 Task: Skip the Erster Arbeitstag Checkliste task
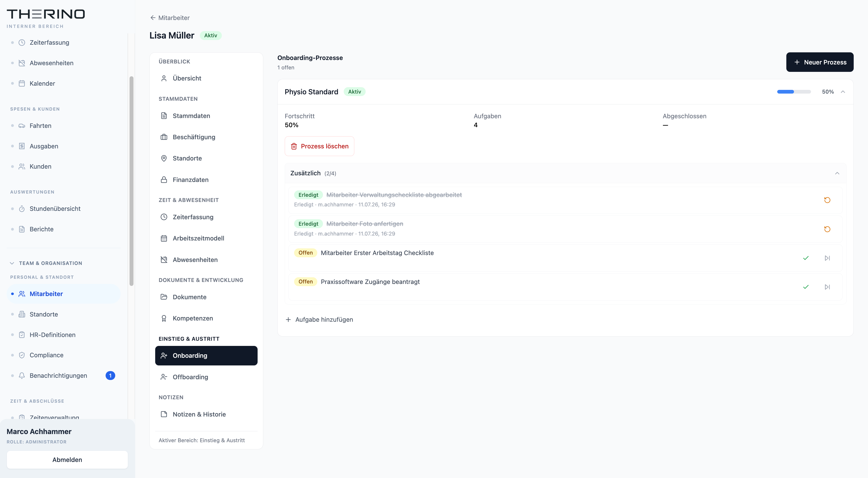pyautogui.click(x=827, y=258)
